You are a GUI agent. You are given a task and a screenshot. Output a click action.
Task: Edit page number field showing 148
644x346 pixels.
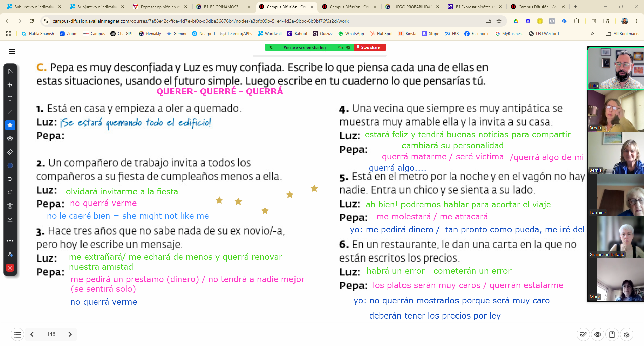pyautogui.click(x=51, y=334)
